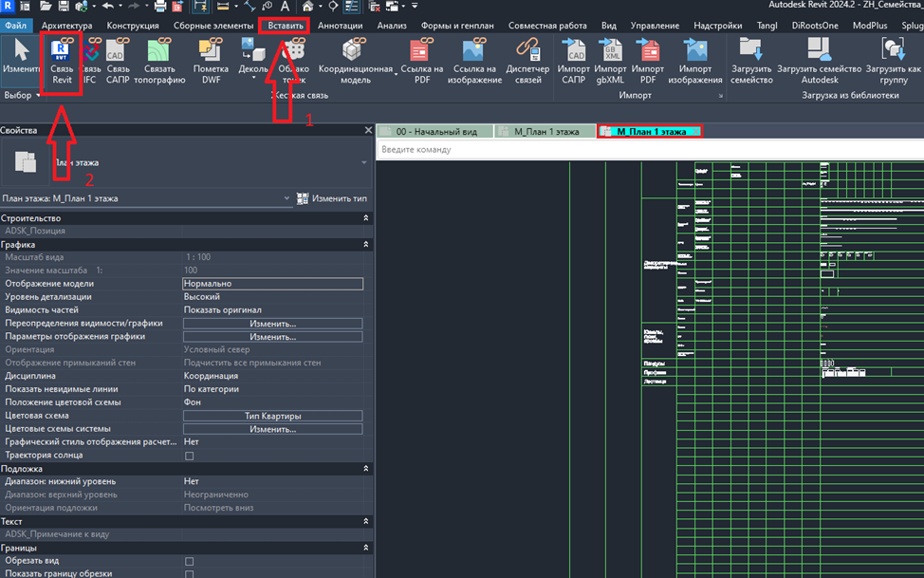924x578 pixels.
Task: Enable the Обрезать вид checkbox
Action: click(x=189, y=562)
